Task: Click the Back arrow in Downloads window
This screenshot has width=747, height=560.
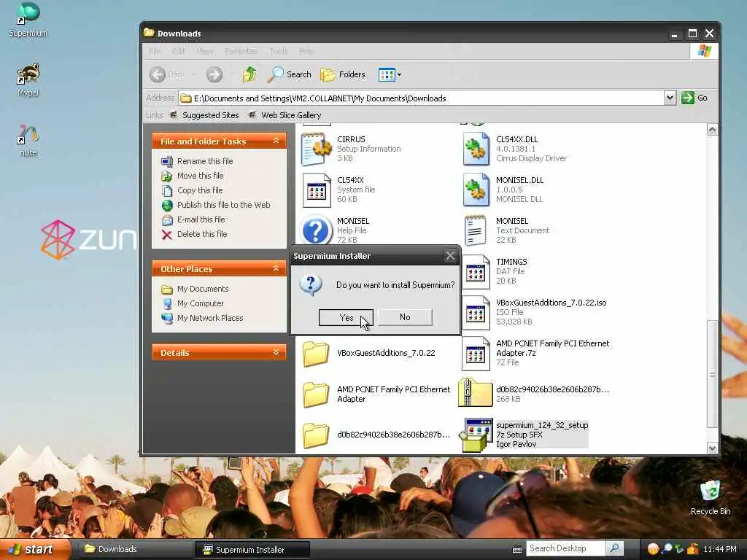Action: pyautogui.click(x=158, y=75)
